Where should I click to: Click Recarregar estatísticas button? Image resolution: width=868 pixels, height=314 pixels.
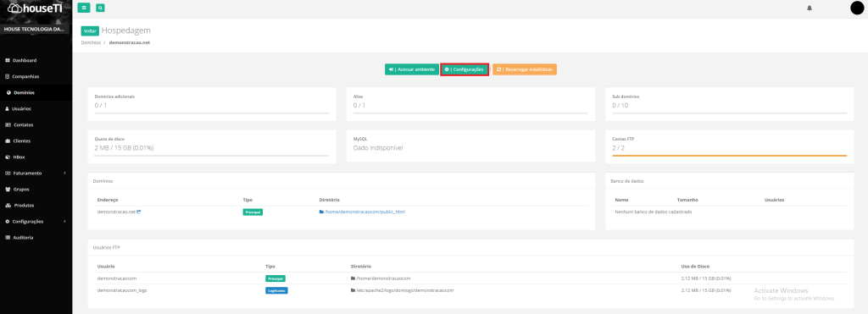525,69
